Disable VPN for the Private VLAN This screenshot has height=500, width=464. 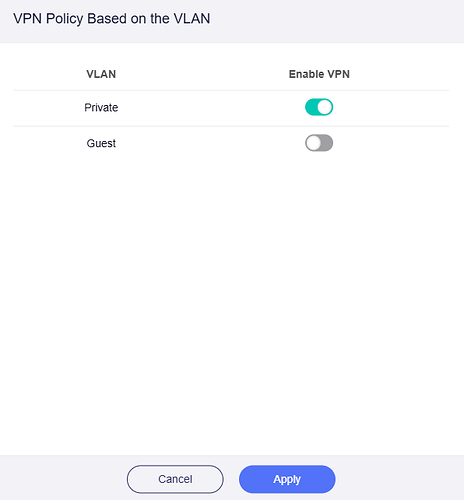tap(319, 107)
